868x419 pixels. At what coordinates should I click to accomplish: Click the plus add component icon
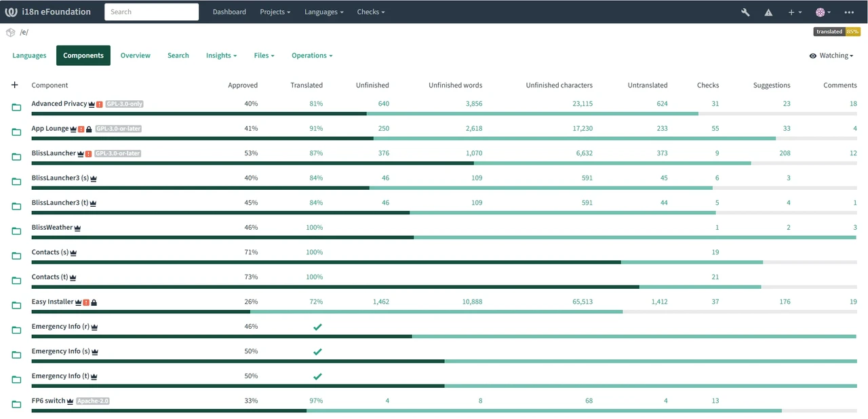pyautogui.click(x=15, y=85)
